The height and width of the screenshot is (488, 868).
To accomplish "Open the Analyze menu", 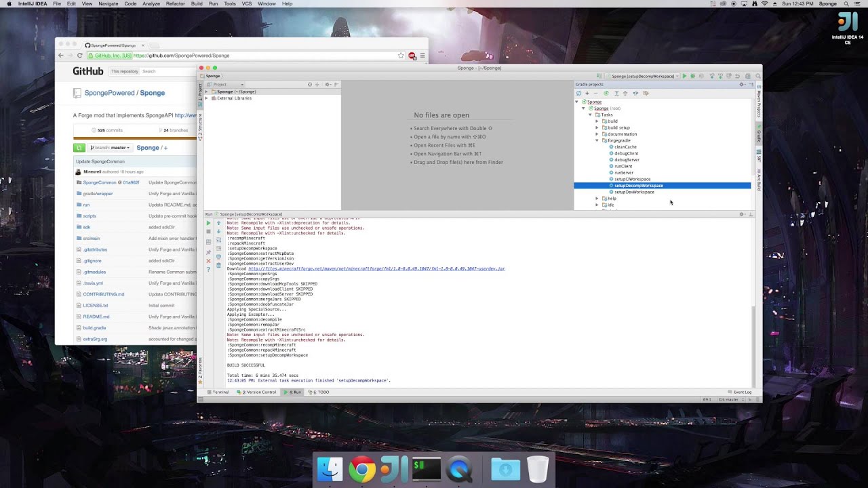I will (x=151, y=4).
